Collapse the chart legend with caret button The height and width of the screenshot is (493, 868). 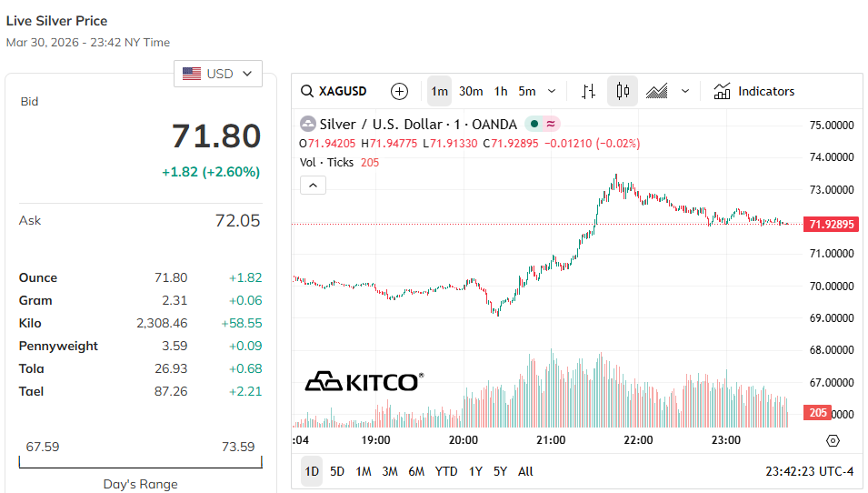(x=312, y=186)
